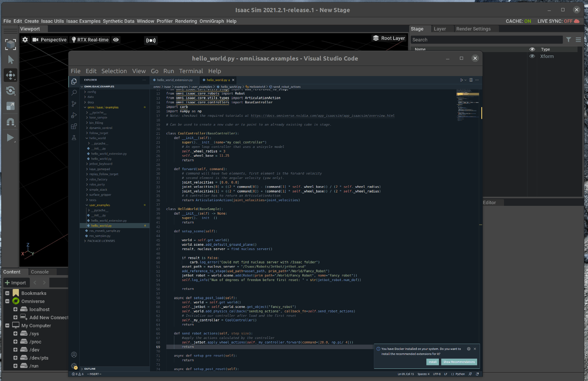Switch to the Render Settings tab

473,29
